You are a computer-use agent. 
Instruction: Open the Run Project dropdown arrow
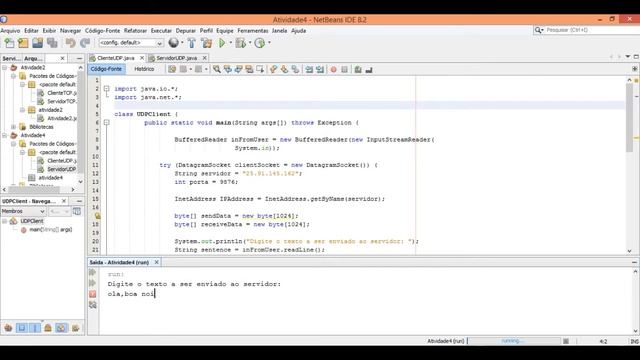pos(231,42)
